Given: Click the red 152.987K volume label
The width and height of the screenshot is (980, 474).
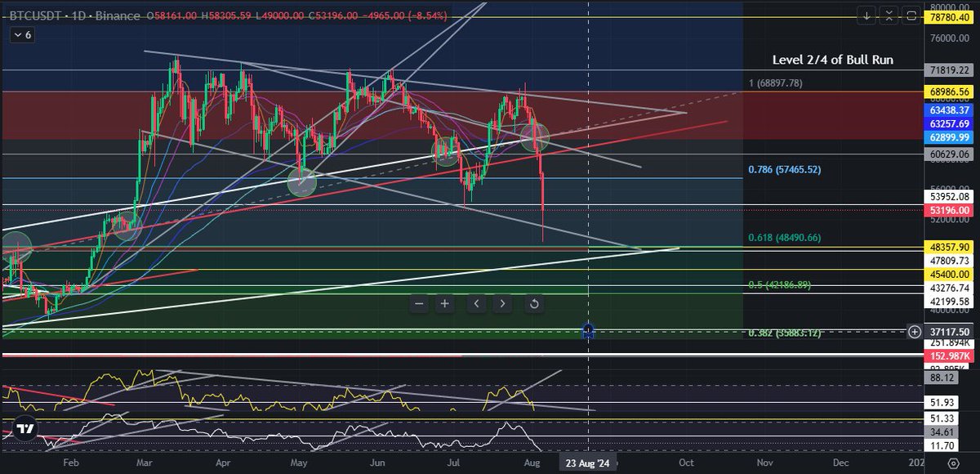Looking at the screenshot, I should coord(947,356).
